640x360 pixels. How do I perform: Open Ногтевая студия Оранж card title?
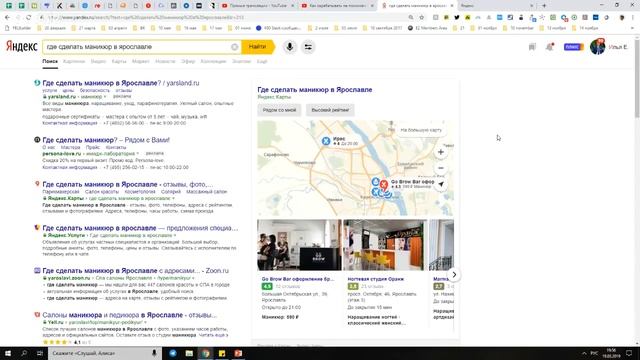[x=376, y=279]
